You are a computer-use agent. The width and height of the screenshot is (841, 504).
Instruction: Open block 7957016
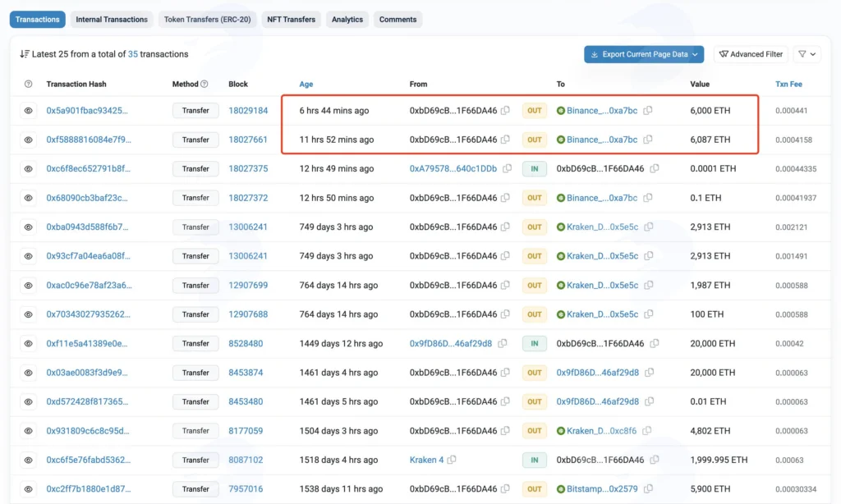point(246,489)
